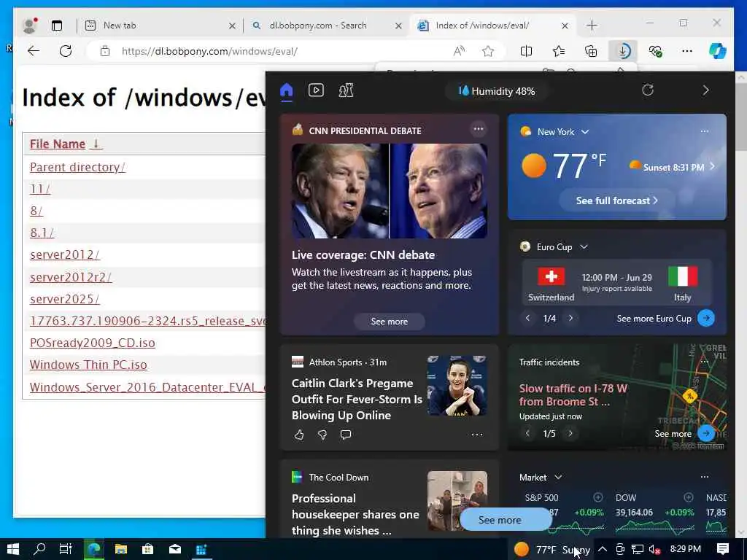Activate the Read aloud icon in address bar
Image resolution: width=747 pixels, height=560 pixels.
(x=459, y=51)
